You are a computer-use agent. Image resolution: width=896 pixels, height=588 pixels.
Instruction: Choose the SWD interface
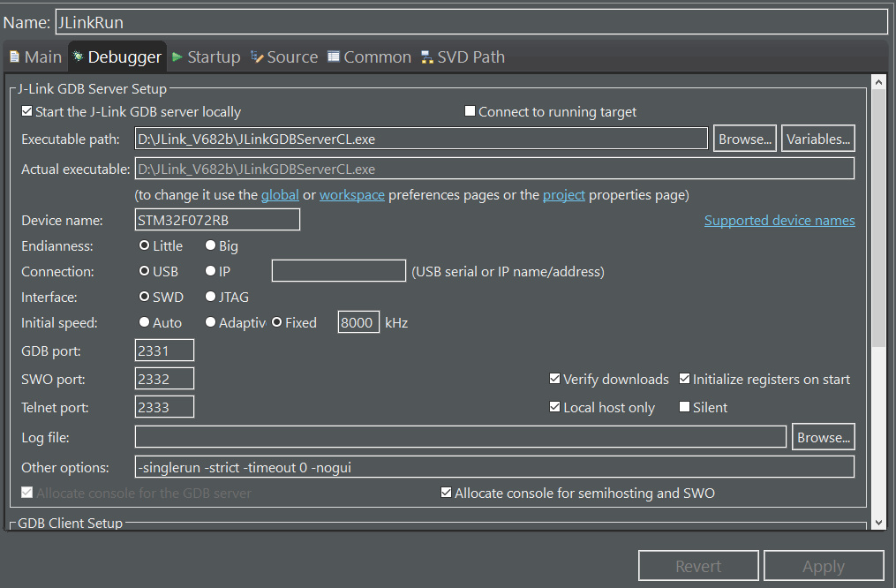click(x=145, y=297)
